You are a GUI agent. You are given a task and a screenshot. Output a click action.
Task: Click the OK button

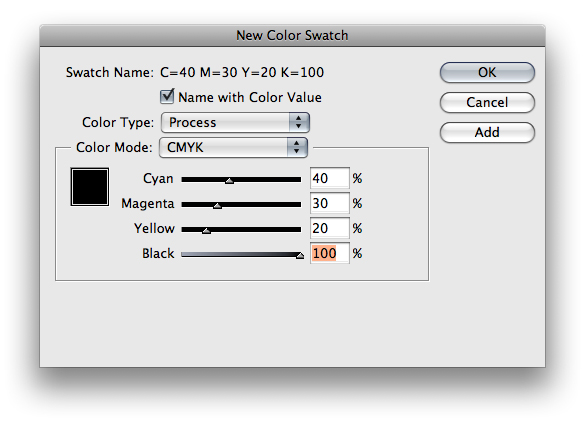(487, 72)
